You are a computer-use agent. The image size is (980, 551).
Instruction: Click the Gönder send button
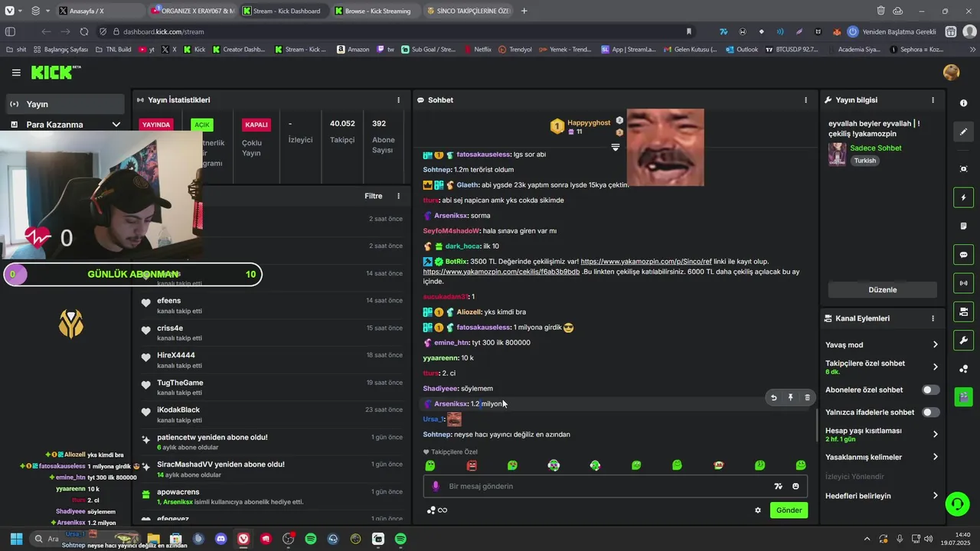pyautogui.click(x=789, y=510)
